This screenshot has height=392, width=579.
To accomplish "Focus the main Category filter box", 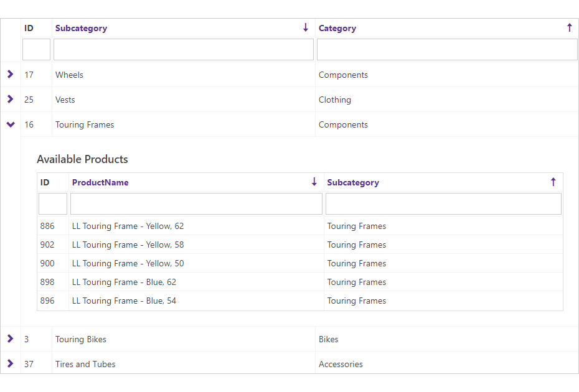I will 447,50.
